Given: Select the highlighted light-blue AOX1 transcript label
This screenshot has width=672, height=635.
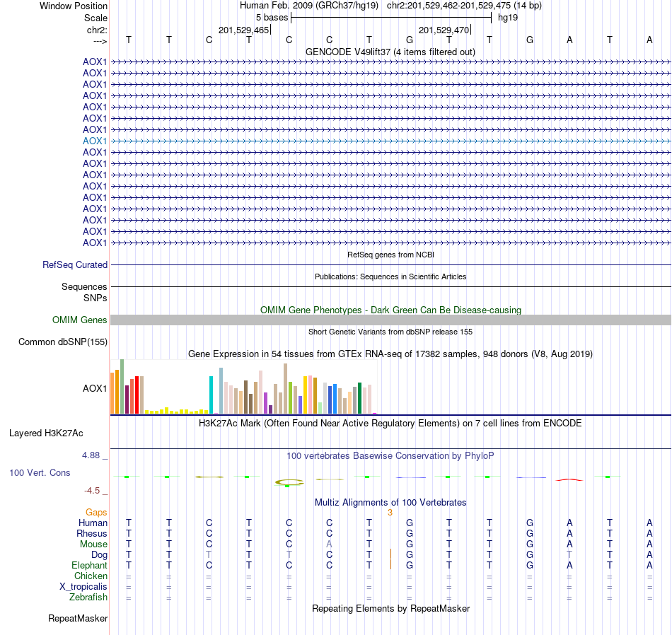Looking at the screenshot, I should click(x=95, y=141).
